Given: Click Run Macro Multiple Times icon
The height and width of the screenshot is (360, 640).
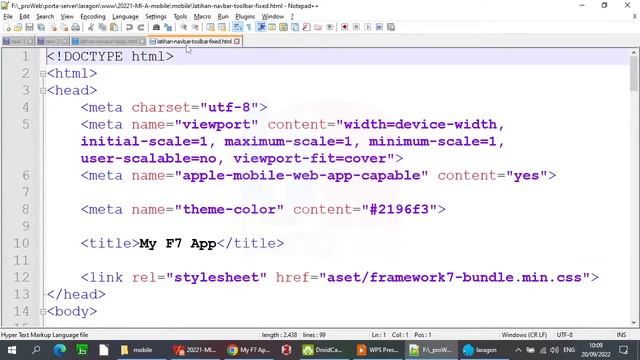Looking at the screenshot, I should pos(379,27).
